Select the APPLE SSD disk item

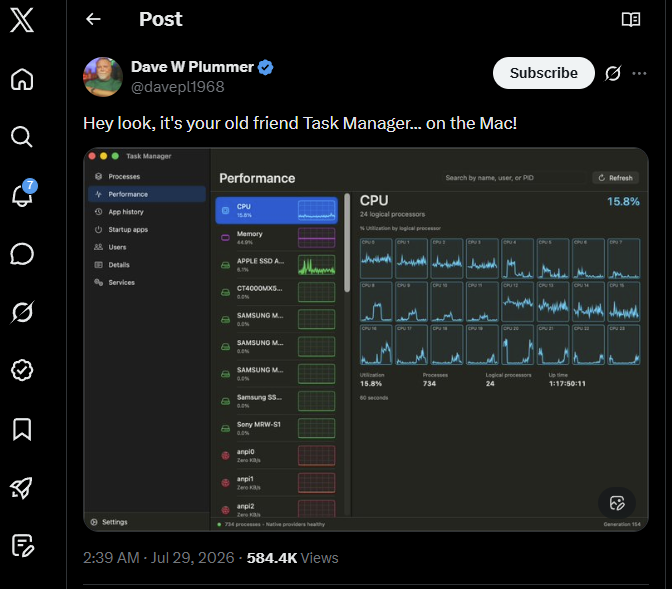(x=276, y=265)
